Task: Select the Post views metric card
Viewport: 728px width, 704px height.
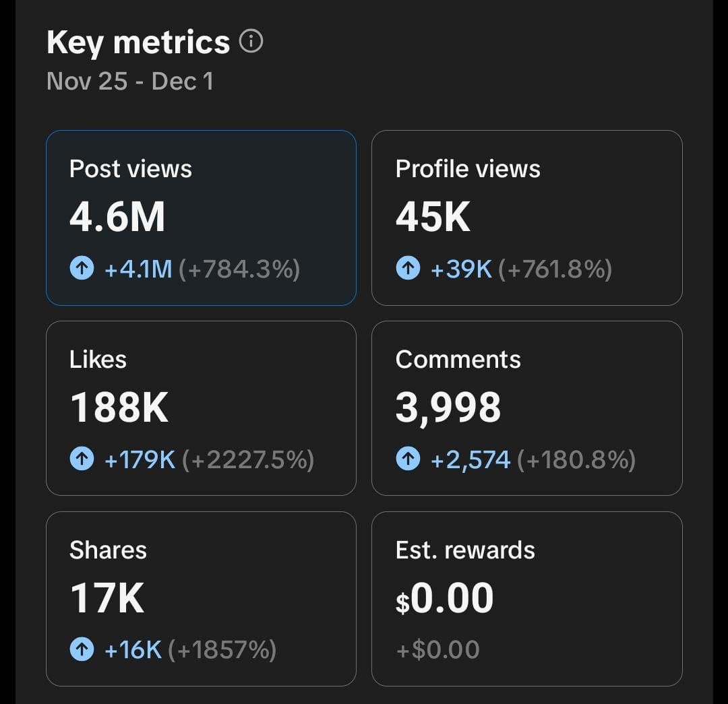Action: click(201, 219)
